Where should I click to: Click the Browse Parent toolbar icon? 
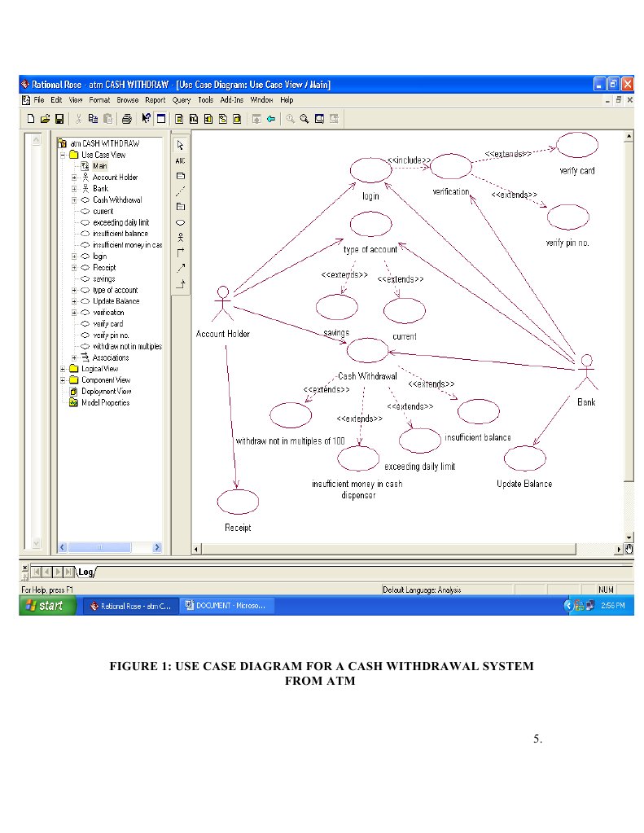point(256,119)
